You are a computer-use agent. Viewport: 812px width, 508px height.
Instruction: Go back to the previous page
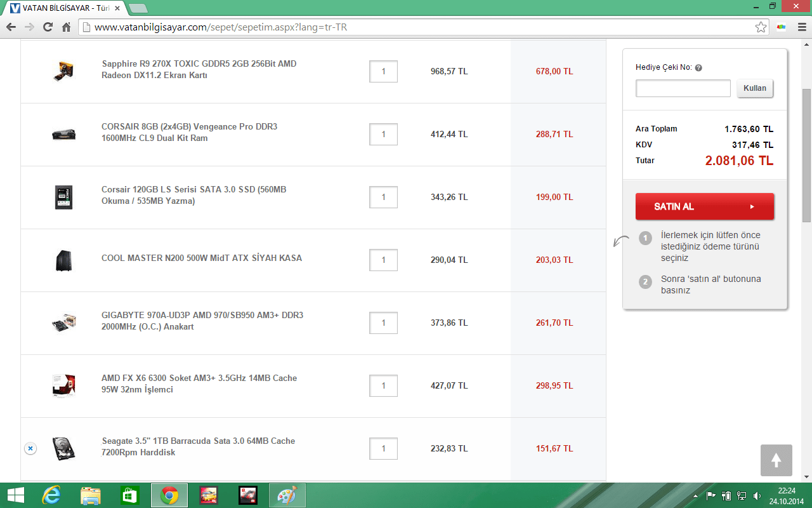click(x=11, y=27)
